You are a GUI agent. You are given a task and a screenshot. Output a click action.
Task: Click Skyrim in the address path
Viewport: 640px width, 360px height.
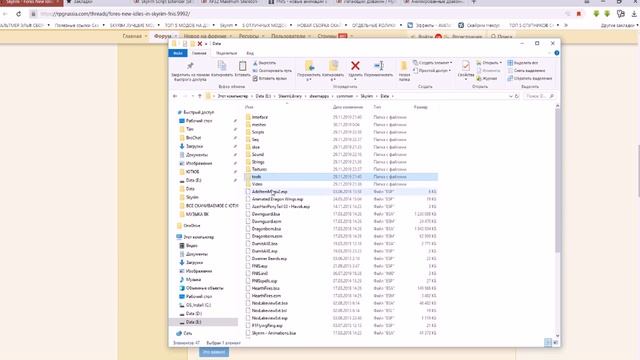[x=367, y=96]
